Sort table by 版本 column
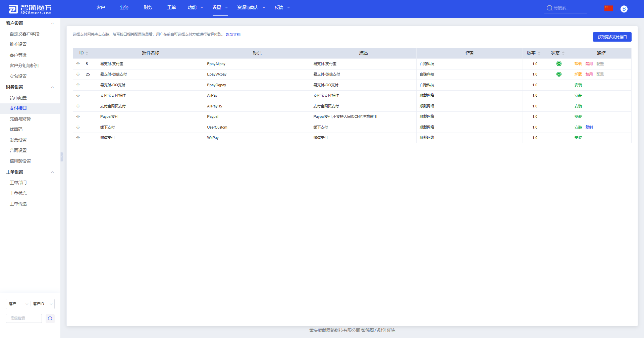This screenshot has width=644, height=338. [x=539, y=53]
